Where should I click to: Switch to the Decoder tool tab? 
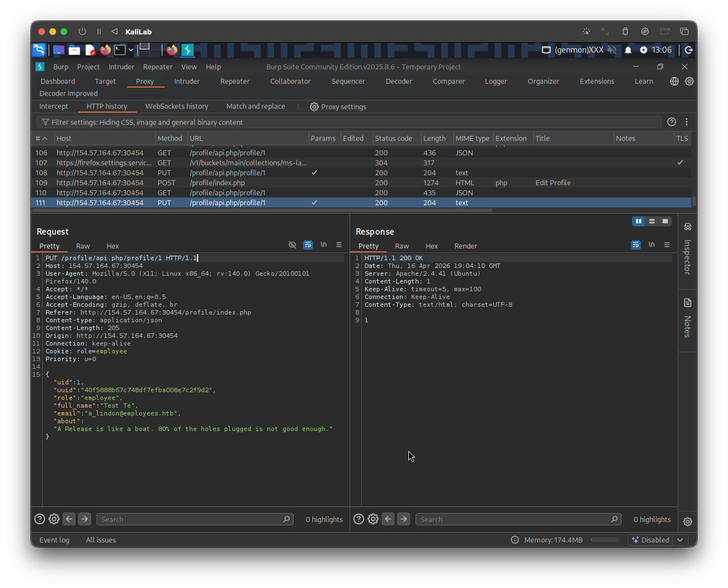coord(399,81)
